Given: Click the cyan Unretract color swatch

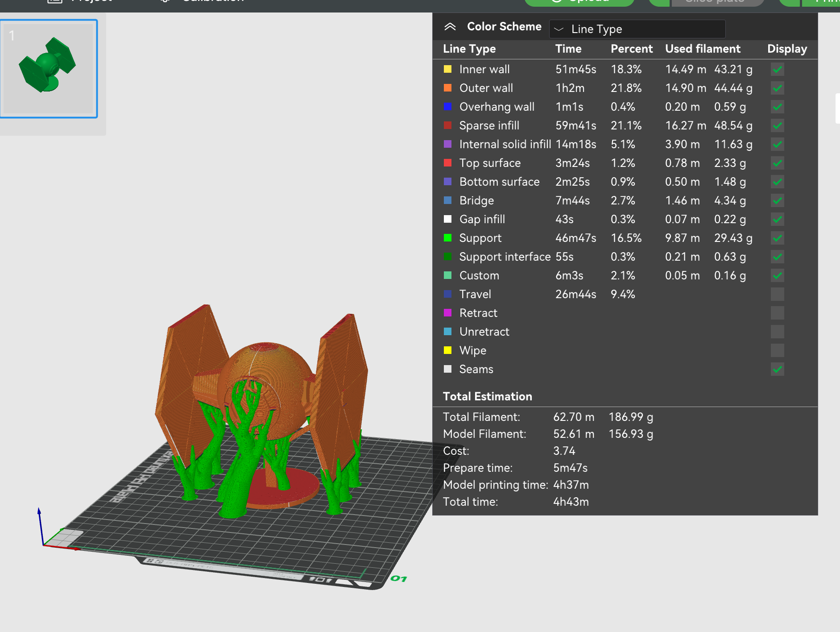Looking at the screenshot, I should [447, 332].
